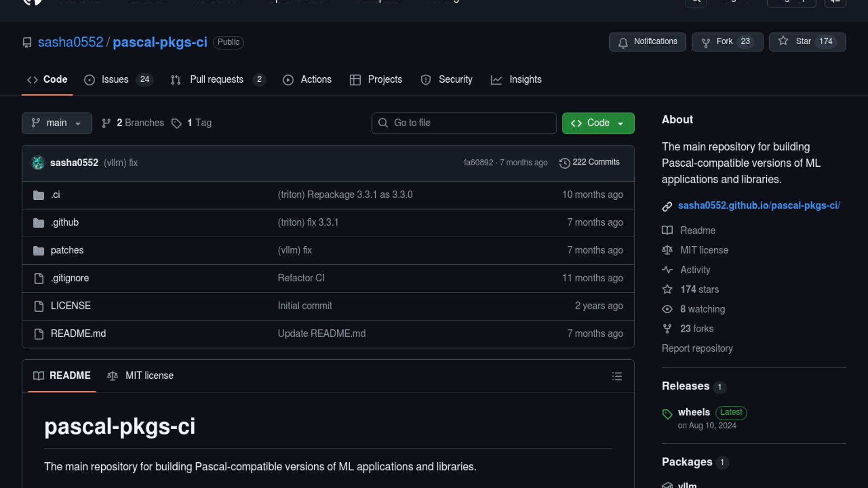
Task: Click the commit history clock icon
Action: 564,163
